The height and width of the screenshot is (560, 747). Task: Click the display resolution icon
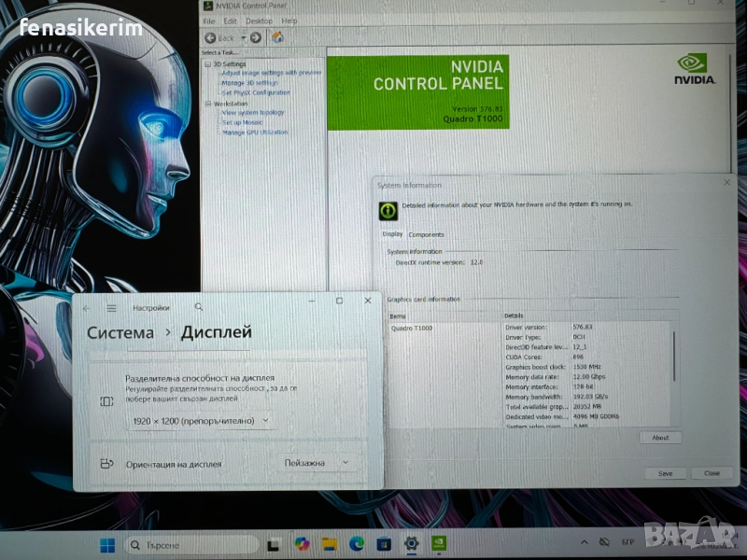click(x=106, y=401)
